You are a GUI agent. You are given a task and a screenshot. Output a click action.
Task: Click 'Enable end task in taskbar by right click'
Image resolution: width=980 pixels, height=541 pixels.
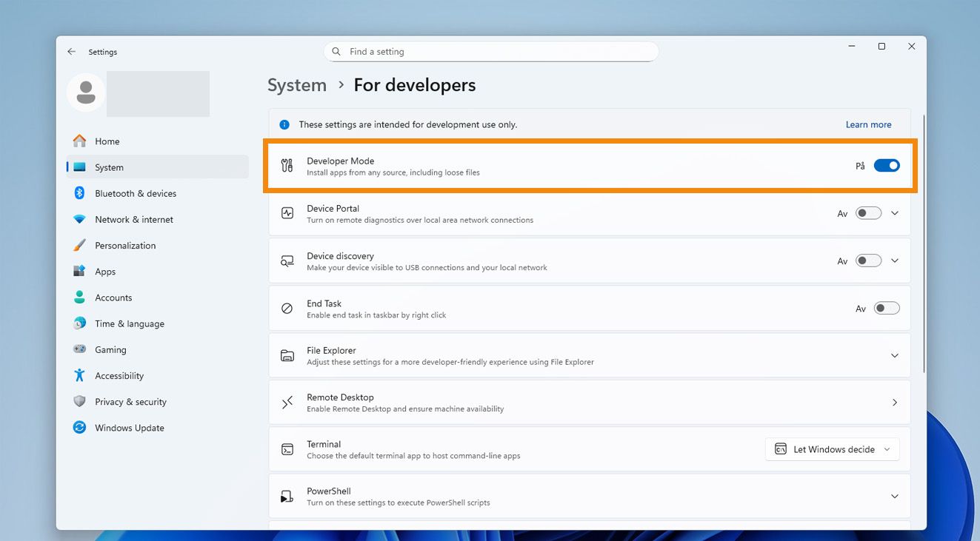tap(376, 315)
